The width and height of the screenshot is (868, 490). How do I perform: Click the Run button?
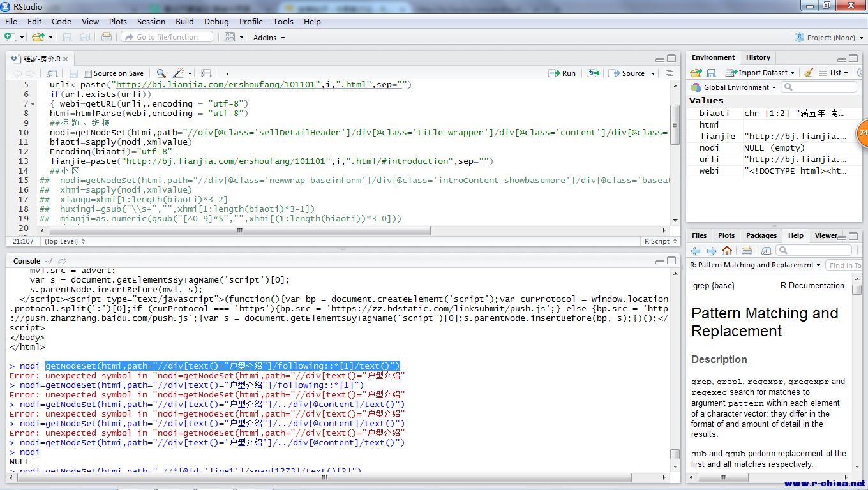pyautogui.click(x=562, y=73)
